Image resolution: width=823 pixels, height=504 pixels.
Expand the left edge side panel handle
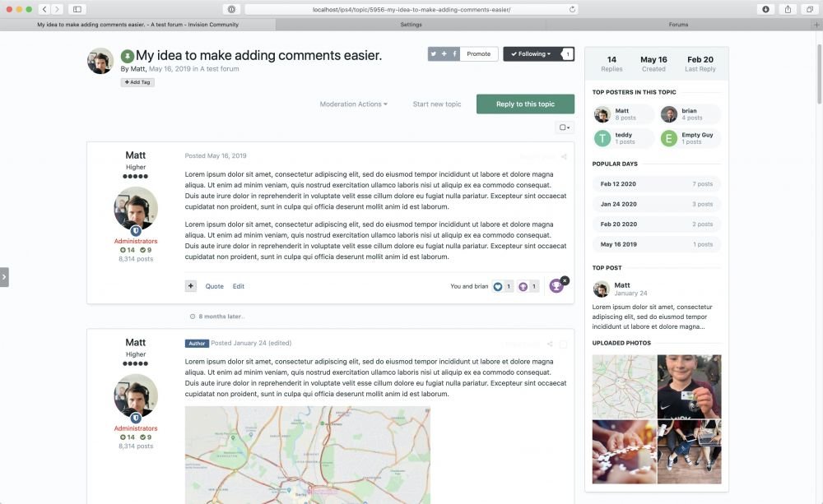pyautogui.click(x=4, y=277)
